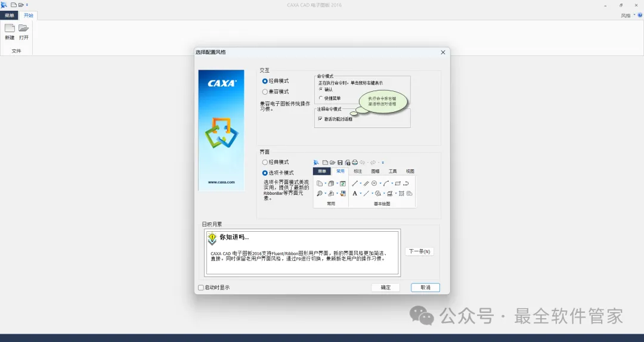Select 选项卡模式 interface option

tap(278, 173)
